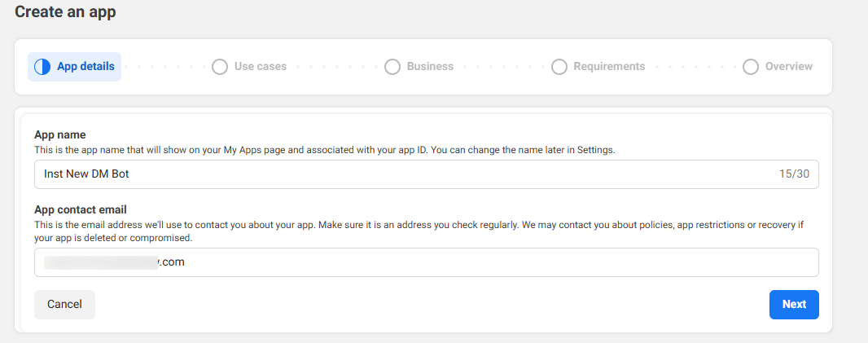This screenshot has width=868, height=343.
Task: Click the App name label
Action: pos(60,134)
